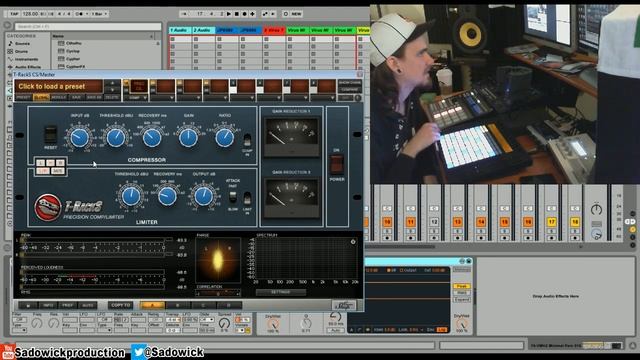Click the SHOW CHAIN button in T-RackS

[350, 83]
